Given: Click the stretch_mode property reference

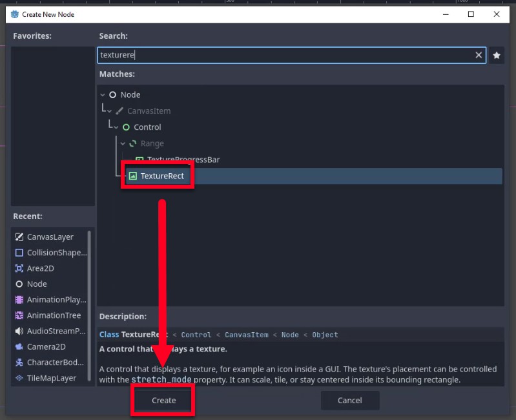Looking at the screenshot, I should [x=161, y=379].
